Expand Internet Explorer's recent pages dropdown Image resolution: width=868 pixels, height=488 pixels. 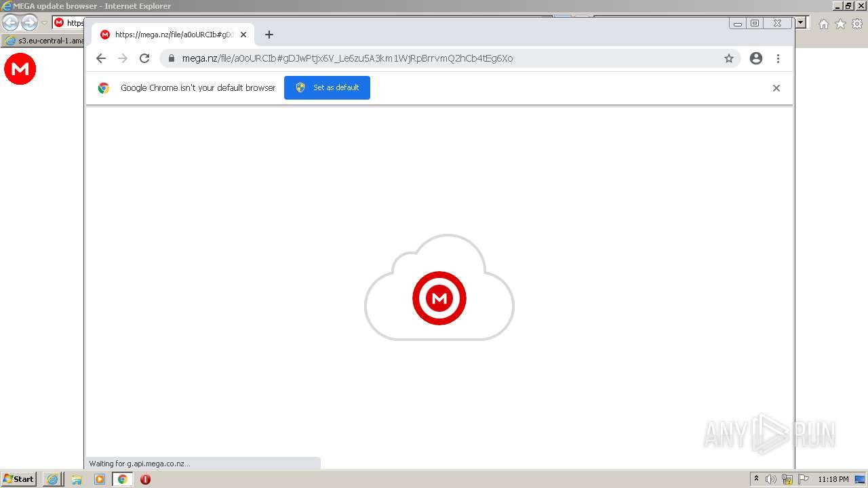(44, 22)
